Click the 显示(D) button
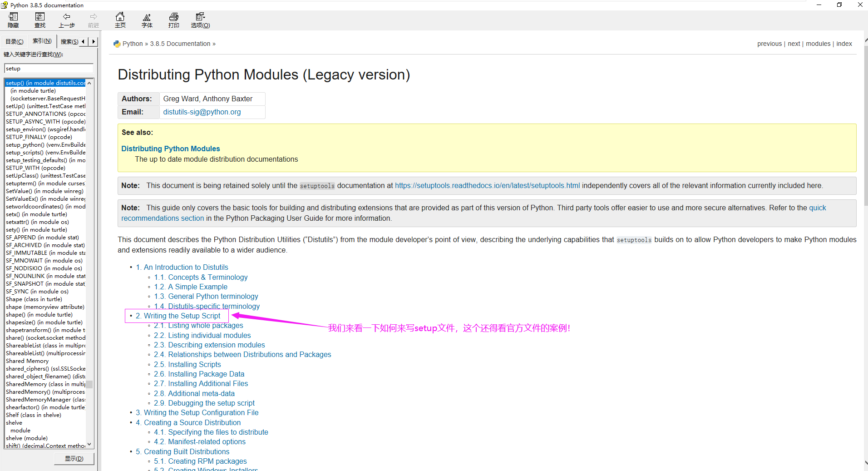This screenshot has width=868, height=471. [x=74, y=458]
